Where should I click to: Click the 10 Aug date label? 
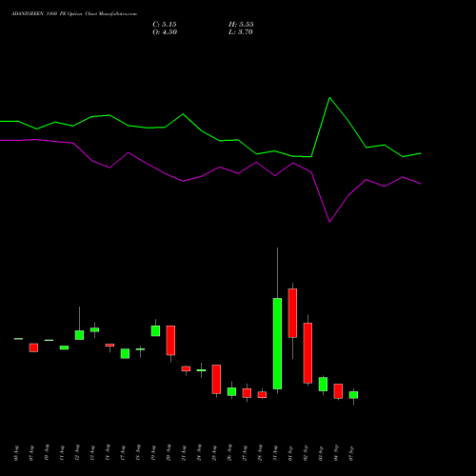pyautogui.click(x=47, y=452)
